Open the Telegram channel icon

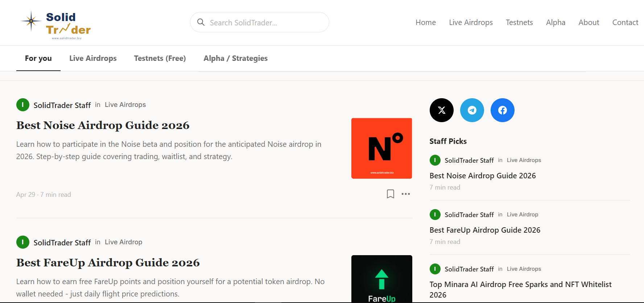(472, 110)
